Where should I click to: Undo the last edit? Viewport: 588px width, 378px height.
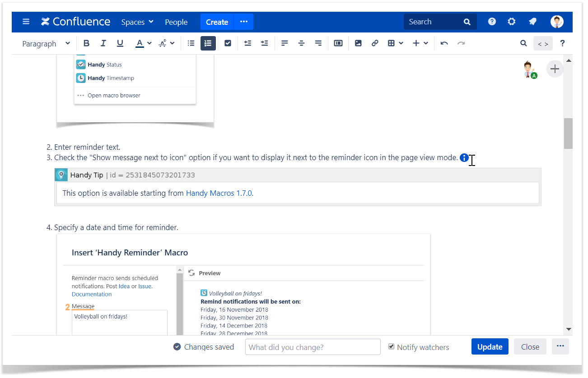[x=444, y=43]
